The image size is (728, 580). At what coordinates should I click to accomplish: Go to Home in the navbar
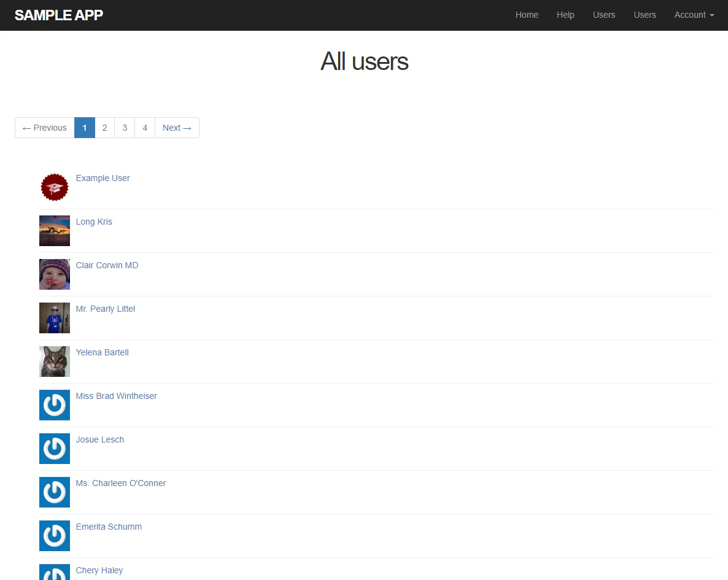click(x=527, y=15)
